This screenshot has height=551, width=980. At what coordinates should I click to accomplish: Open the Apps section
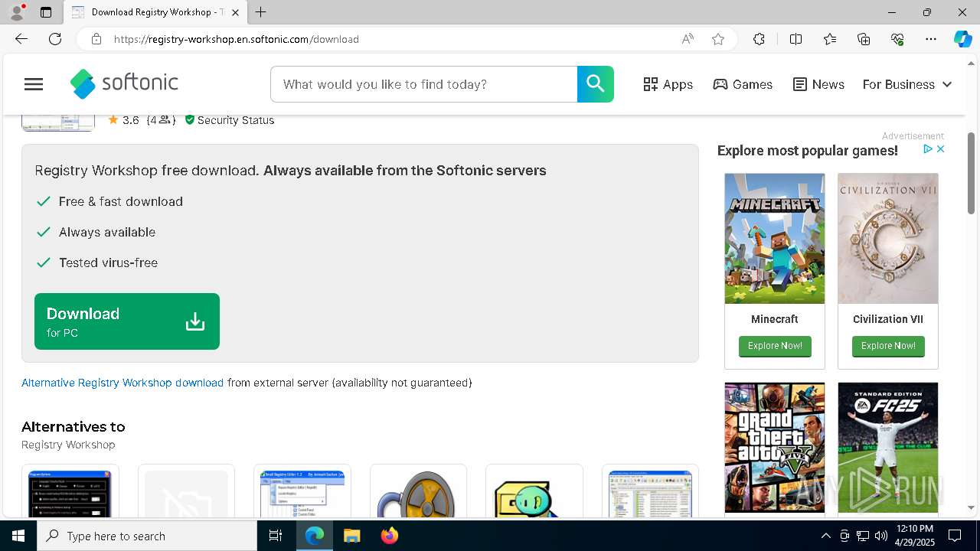[668, 84]
